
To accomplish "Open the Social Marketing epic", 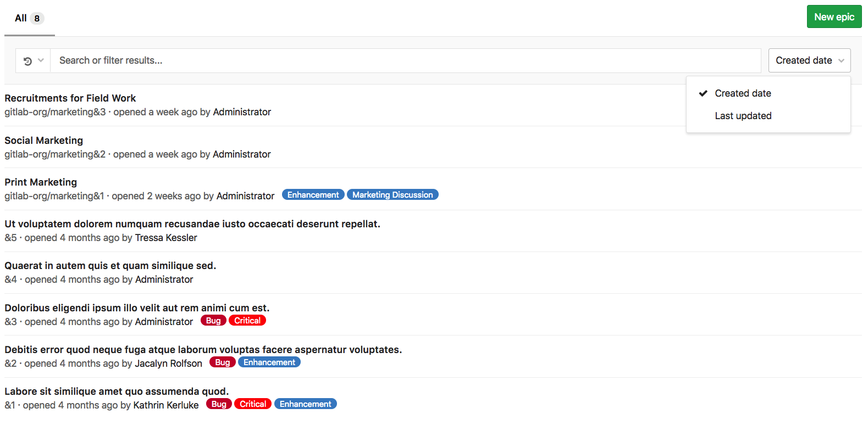I will point(43,141).
